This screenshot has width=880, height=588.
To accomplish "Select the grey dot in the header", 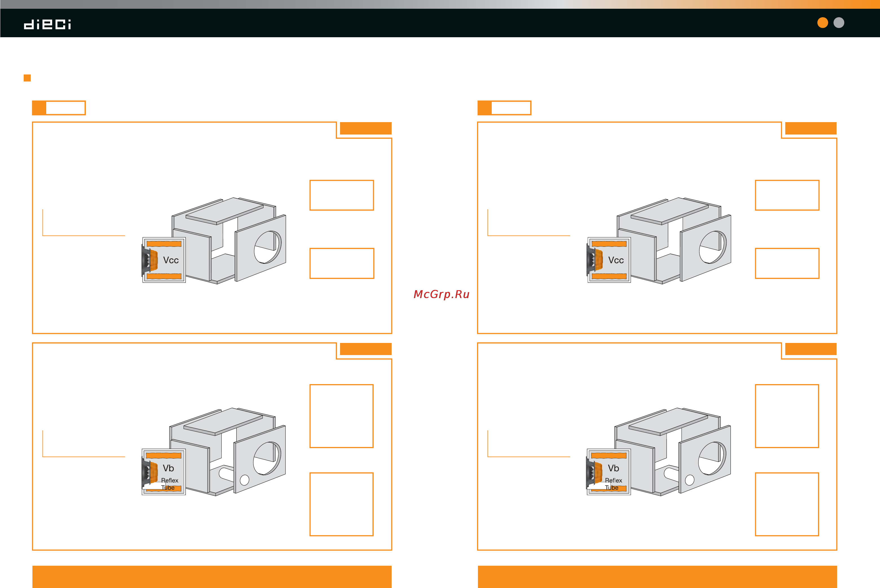I will [838, 23].
